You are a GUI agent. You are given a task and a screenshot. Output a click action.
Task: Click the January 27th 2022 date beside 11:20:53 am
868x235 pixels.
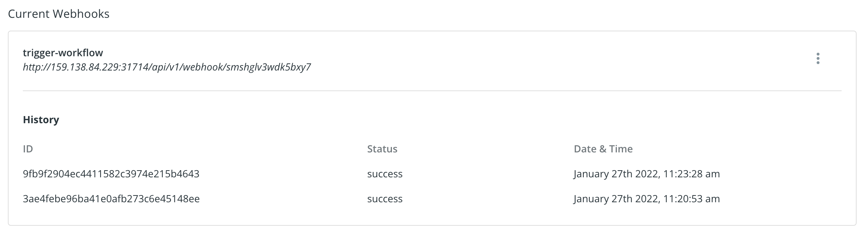point(616,199)
